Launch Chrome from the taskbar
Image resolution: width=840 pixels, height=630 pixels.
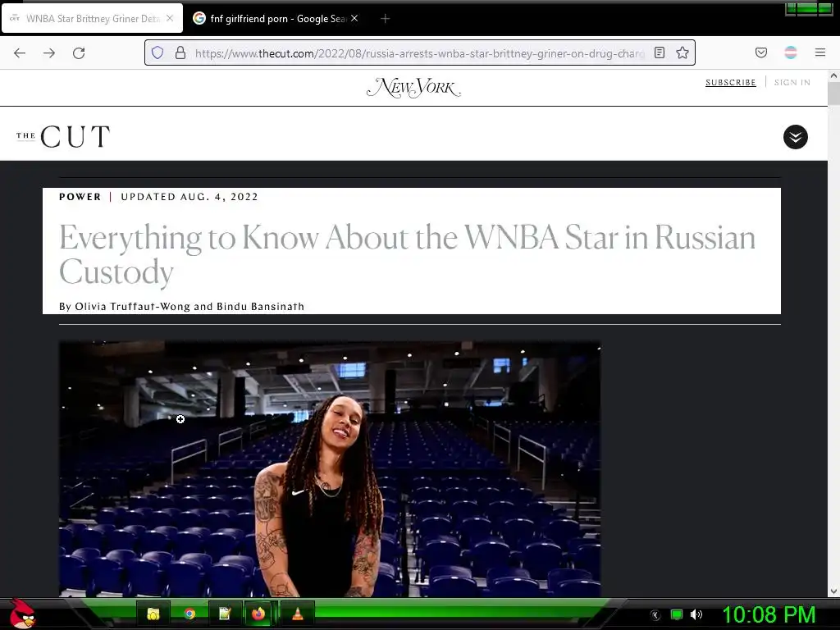point(189,614)
